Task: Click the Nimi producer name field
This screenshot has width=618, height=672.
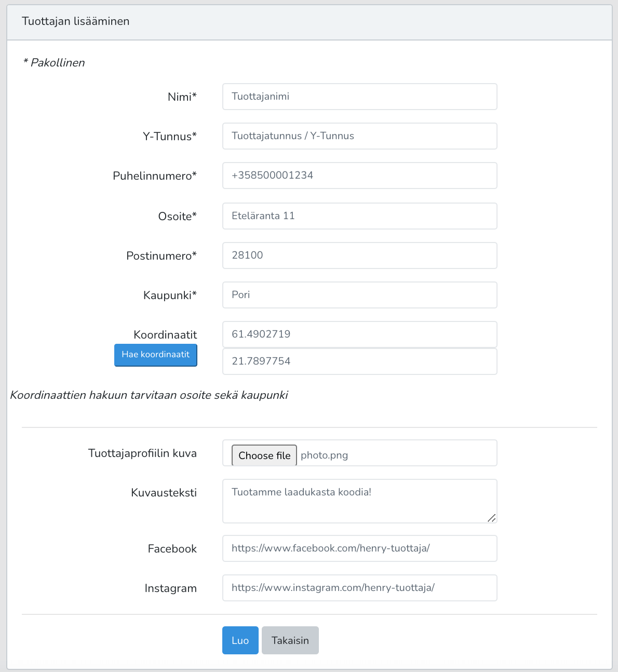Action: click(359, 97)
